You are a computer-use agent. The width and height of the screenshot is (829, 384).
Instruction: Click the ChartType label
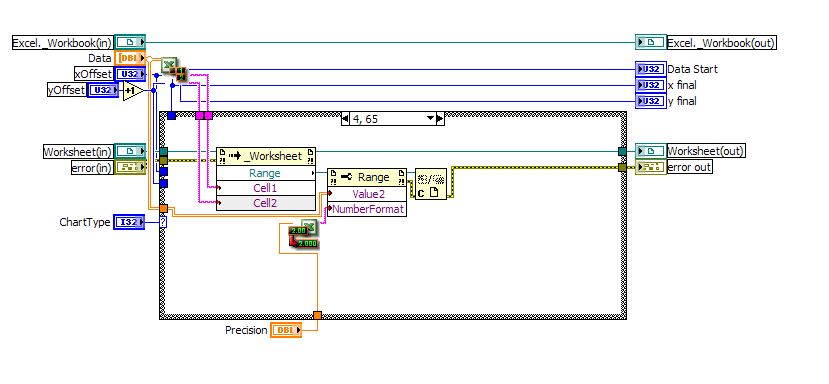(85, 223)
